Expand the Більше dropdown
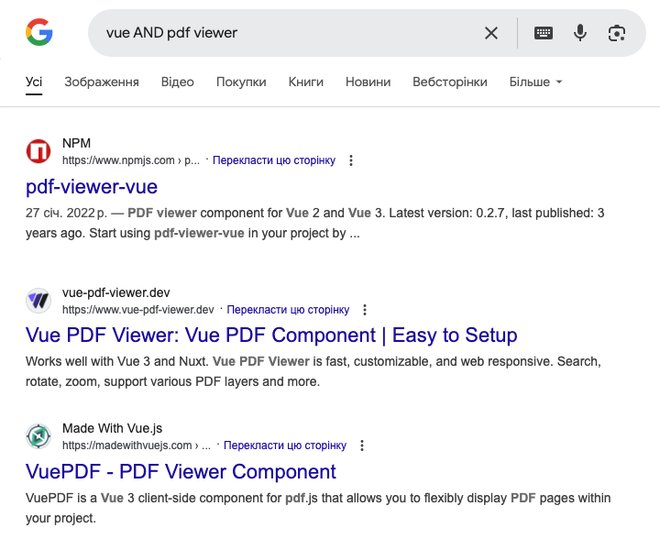660x550 pixels. click(x=535, y=82)
